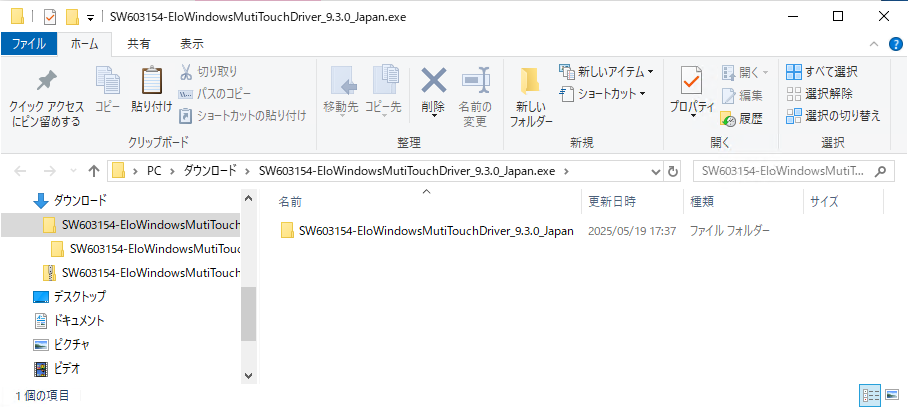Viewport: 908px width, 407px height.
Task: Click Select All (すべて選択)
Action: coord(821,72)
